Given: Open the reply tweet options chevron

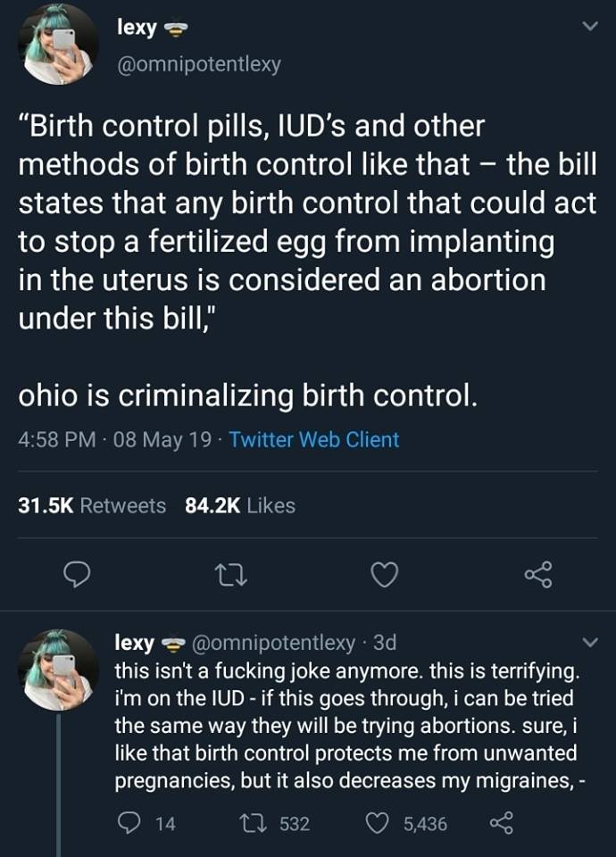Looking at the screenshot, I should pyautogui.click(x=588, y=642).
